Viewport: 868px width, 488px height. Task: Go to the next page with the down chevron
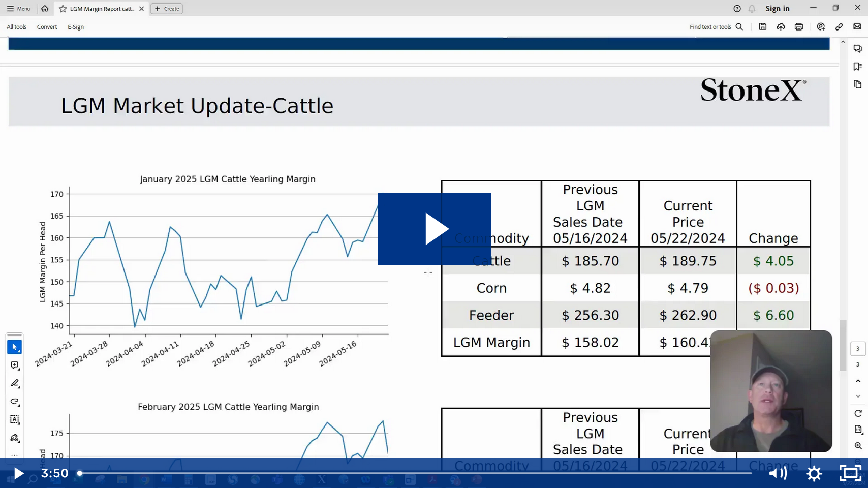(858, 396)
